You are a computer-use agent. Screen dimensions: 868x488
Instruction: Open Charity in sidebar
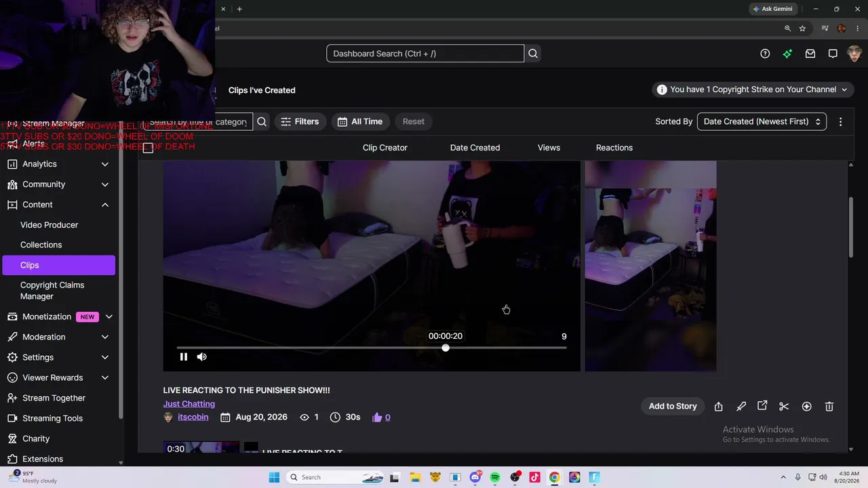pos(36,439)
